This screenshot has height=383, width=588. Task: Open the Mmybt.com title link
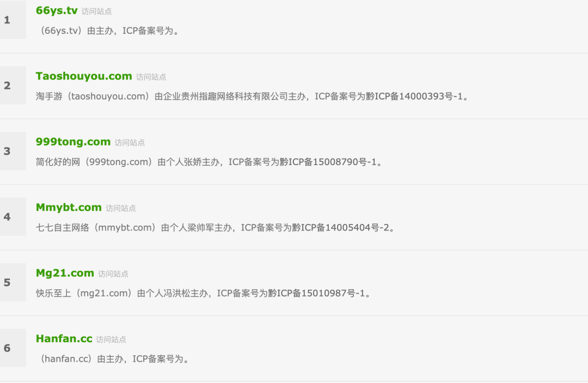(x=69, y=208)
